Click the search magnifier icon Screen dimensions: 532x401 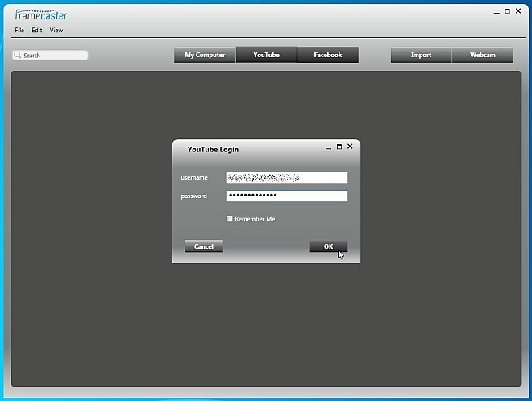click(18, 55)
